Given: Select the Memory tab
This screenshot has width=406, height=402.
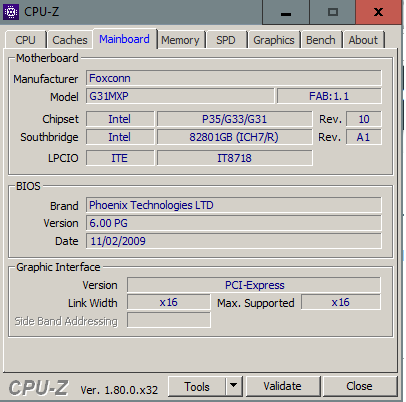Looking at the screenshot, I should coord(180,40).
